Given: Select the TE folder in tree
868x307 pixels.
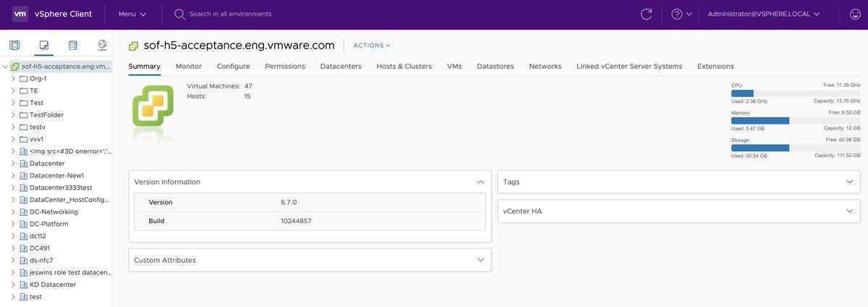Looking at the screenshot, I should (33, 91).
